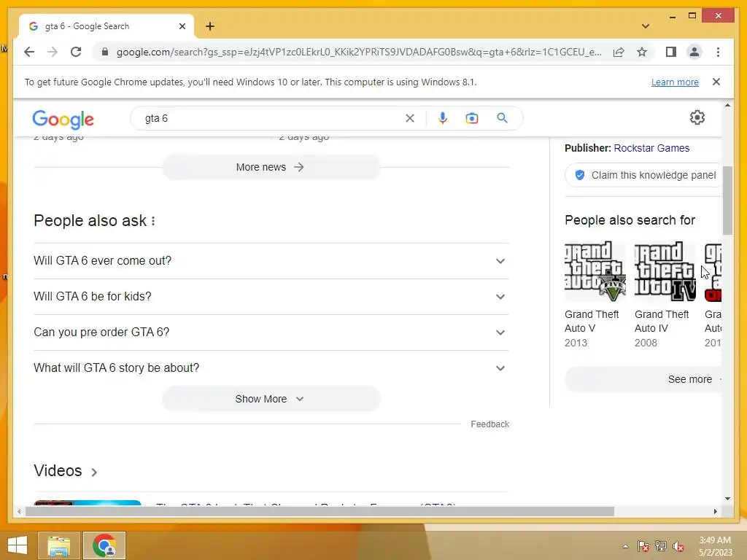Select the Grand Theft Auto V title text
Image resolution: width=747 pixels, height=560 pixels.
coord(592,322)
